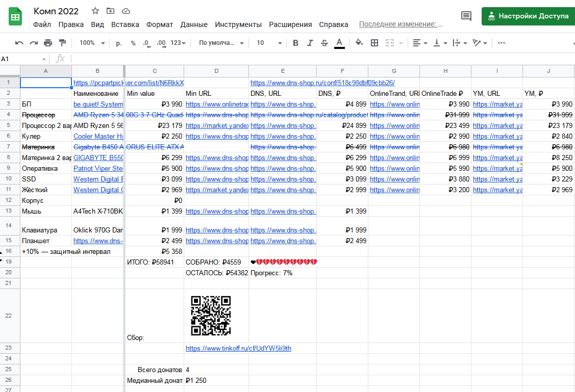
Task: Open Cooler Master link in row 6
Action: (x=98, y=136)
